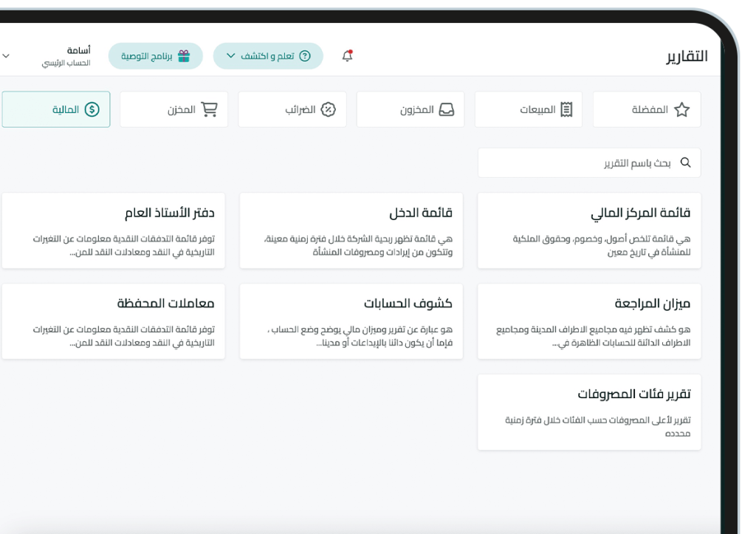Viewport: 756px width, 534px height.
Task: Click the magnifier icon in search box
Action: click(x=685, y=162)
